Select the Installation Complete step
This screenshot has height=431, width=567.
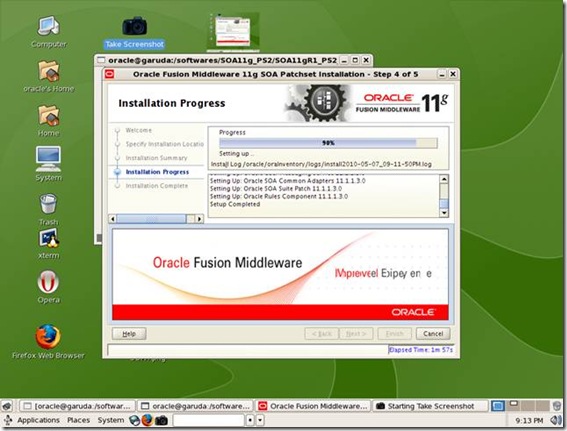tap(157, 186)
